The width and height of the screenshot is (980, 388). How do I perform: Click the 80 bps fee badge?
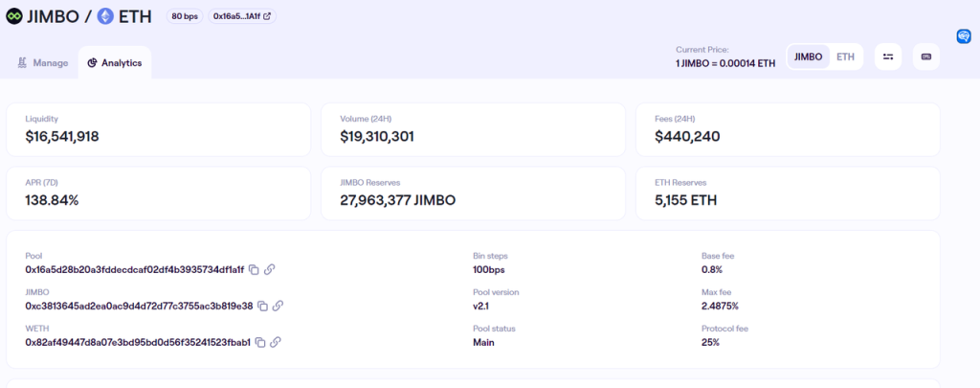[184, 16]
